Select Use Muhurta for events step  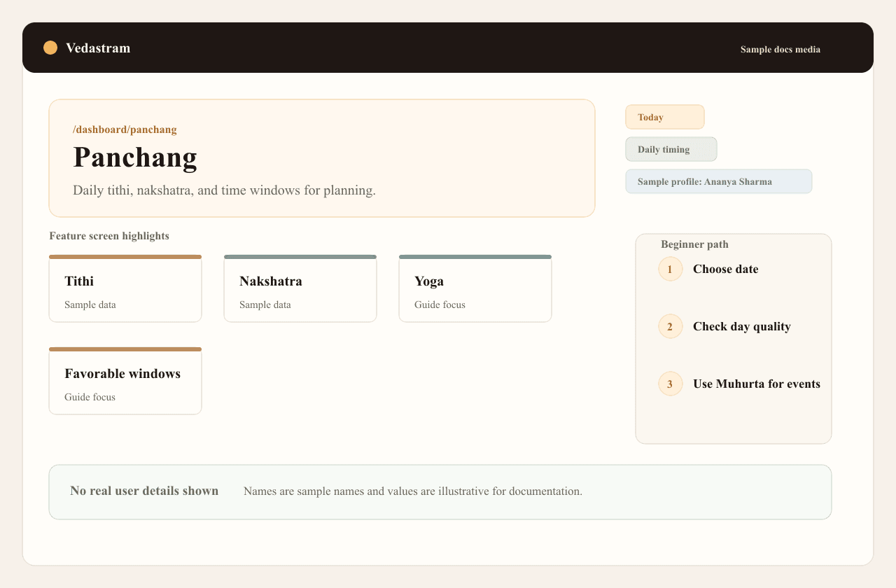pyautogui.click(x=757, y=384)
